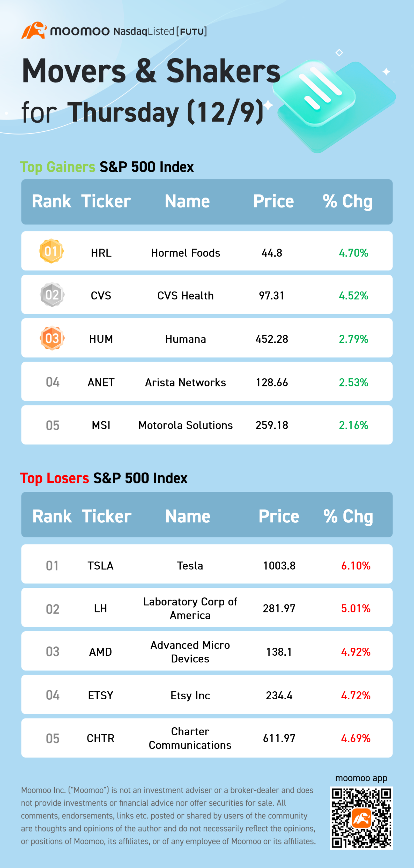The height and width of the screenshot is (868, 414).
Task: Select the bronze 03 rank badge
Action: tap(52, 338)
